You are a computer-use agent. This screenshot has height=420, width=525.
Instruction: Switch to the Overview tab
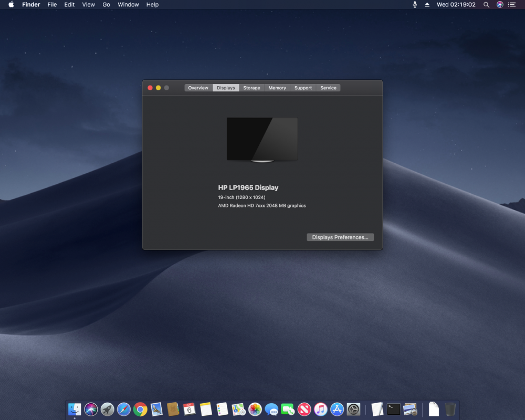click(198, 88)
